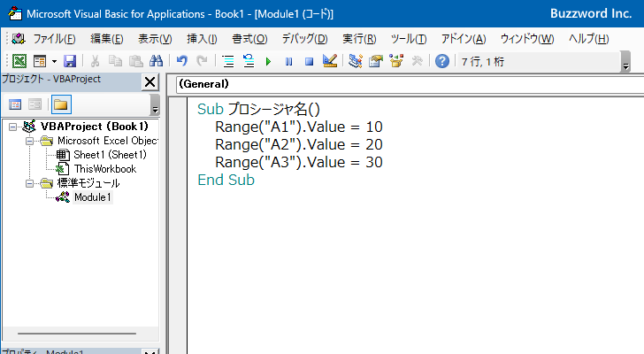Viewport: 644px width, 354px height.
Task: Open the 表示(V) menu
Action: (x=155, y=39)
